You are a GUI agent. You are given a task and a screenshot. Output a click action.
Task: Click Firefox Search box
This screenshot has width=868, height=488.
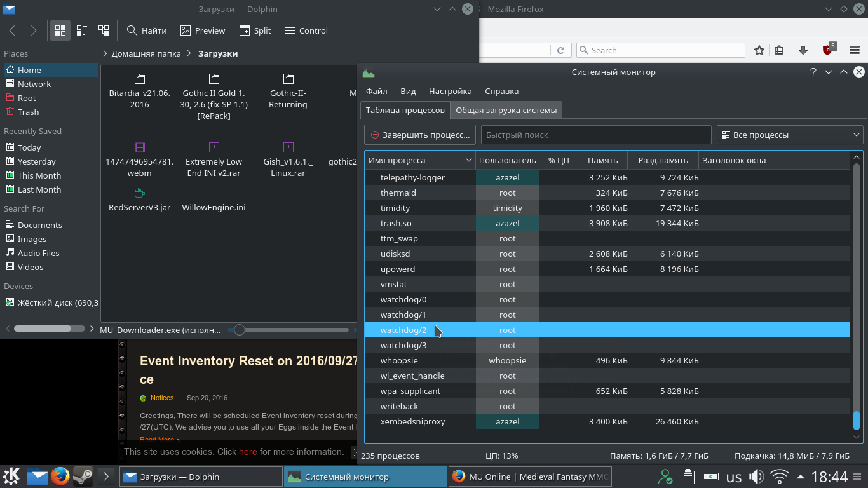[661, 50]
